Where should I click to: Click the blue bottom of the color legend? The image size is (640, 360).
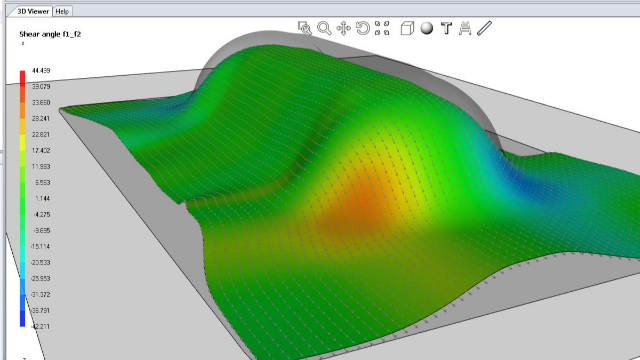point(22,318)
